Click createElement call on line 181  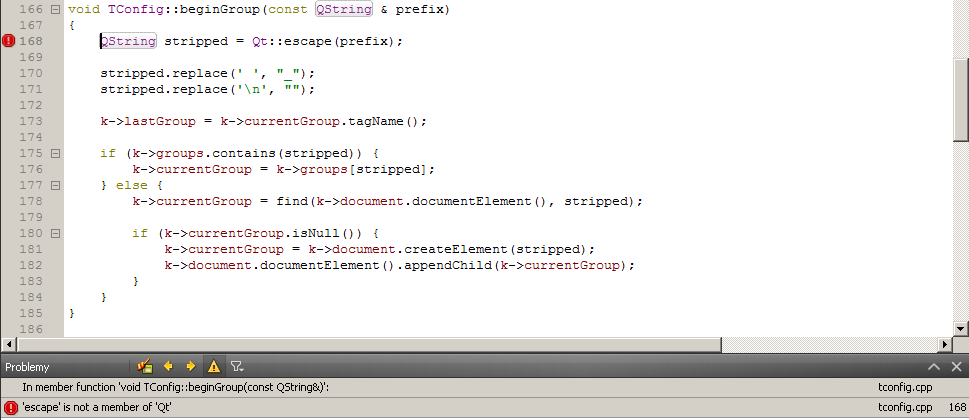457,250
